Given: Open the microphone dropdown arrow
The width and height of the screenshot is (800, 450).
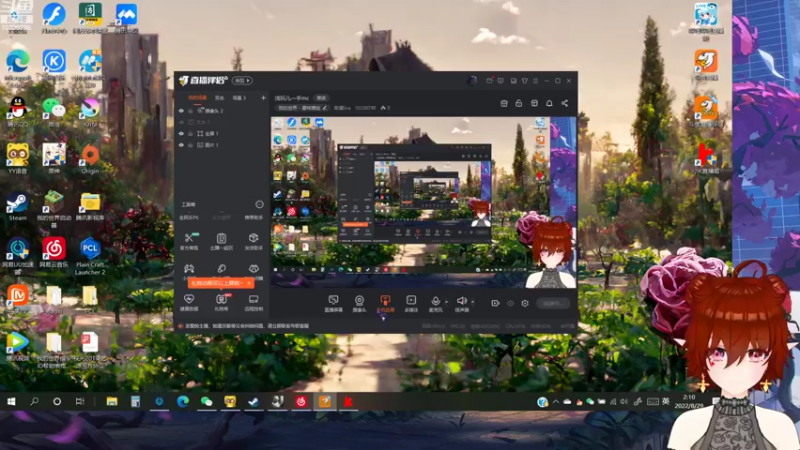Looking at the screenshot, I should [x=446, y=302].
